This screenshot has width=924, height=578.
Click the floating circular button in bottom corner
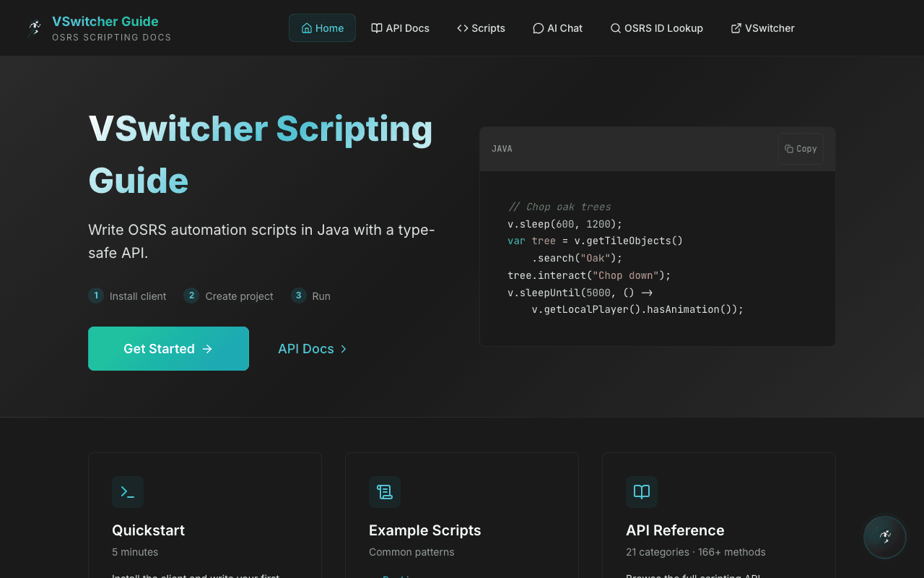tap(885, 538)
